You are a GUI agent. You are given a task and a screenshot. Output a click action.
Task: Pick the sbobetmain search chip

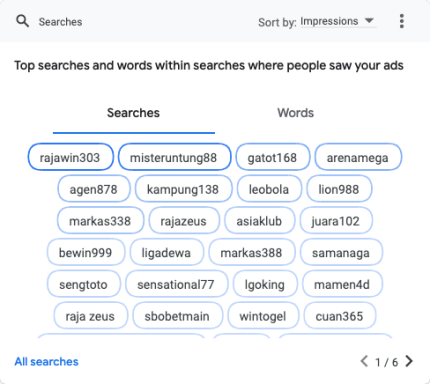tap(177, 316)
